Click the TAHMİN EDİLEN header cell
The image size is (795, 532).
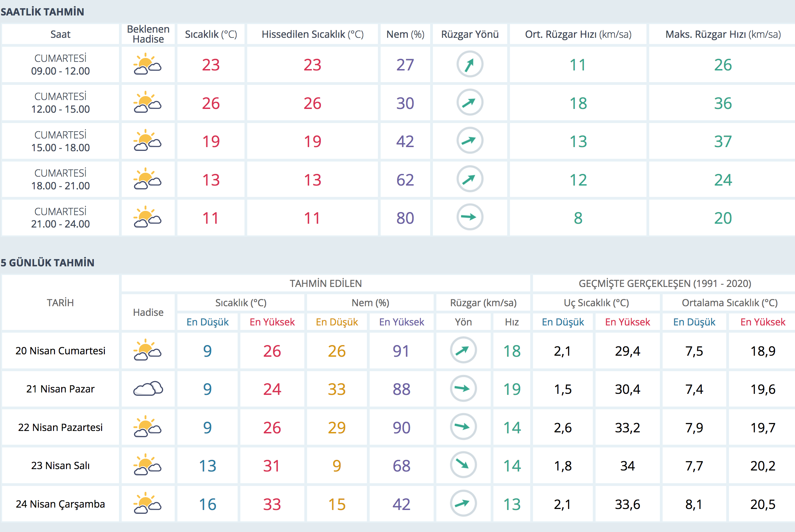(x=325, y=284)
